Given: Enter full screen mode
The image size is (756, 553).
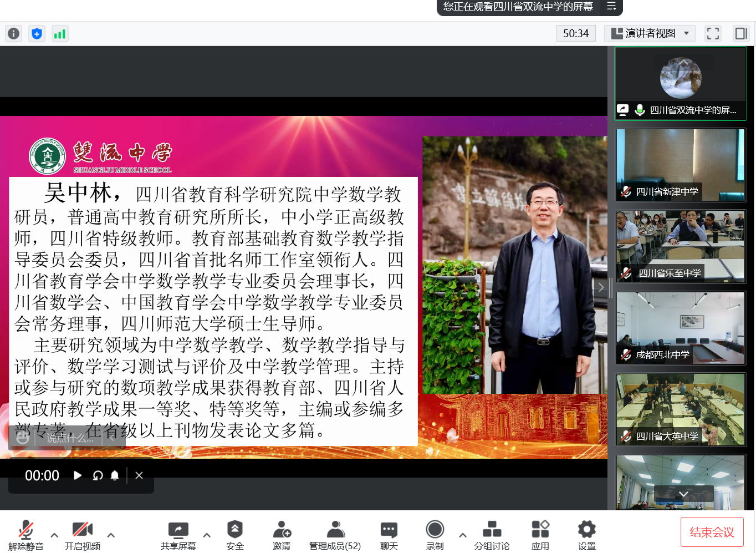Looking at the screenshot, I should (x=713, y=34).
